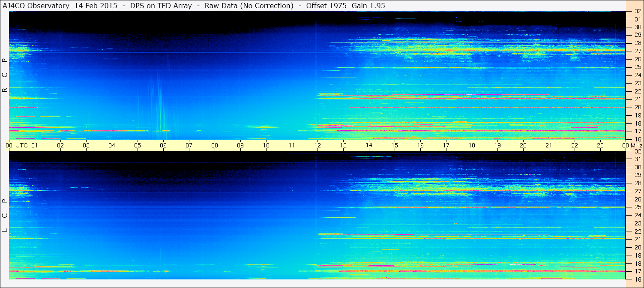Click the 06 hour mark on UTC axis
The height and width of the screenshot is (288, 644).
(163, 145)
